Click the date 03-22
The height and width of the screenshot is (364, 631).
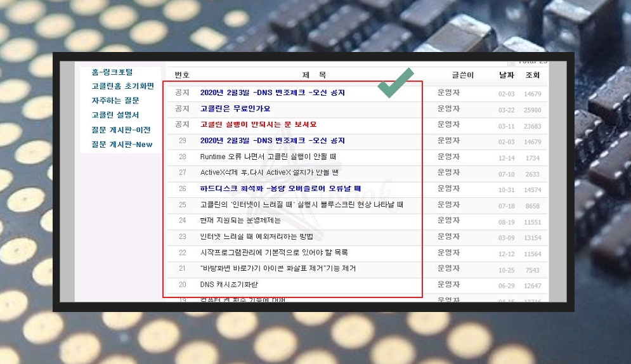coord(506,110)
